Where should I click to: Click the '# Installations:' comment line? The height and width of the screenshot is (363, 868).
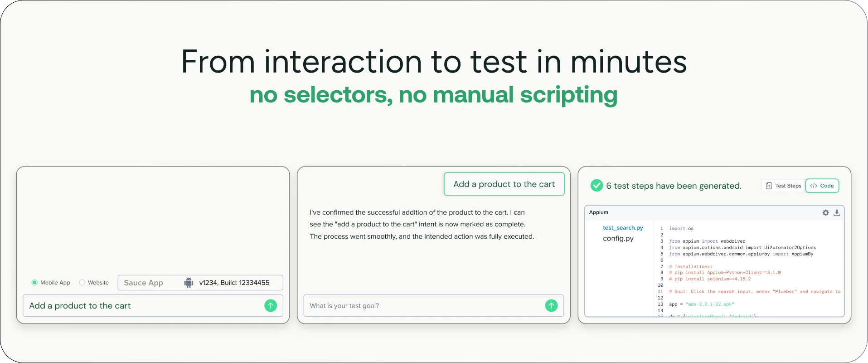pos(690,267)
